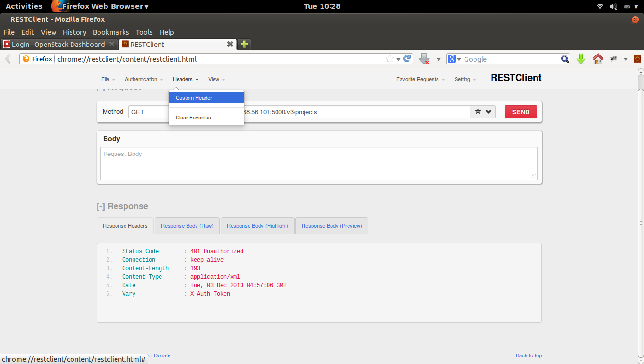The width and height of the screenshot is (644, 364).
Task: Click the '401 Unauthorized' status value
Action: click(x=217, y=251)
